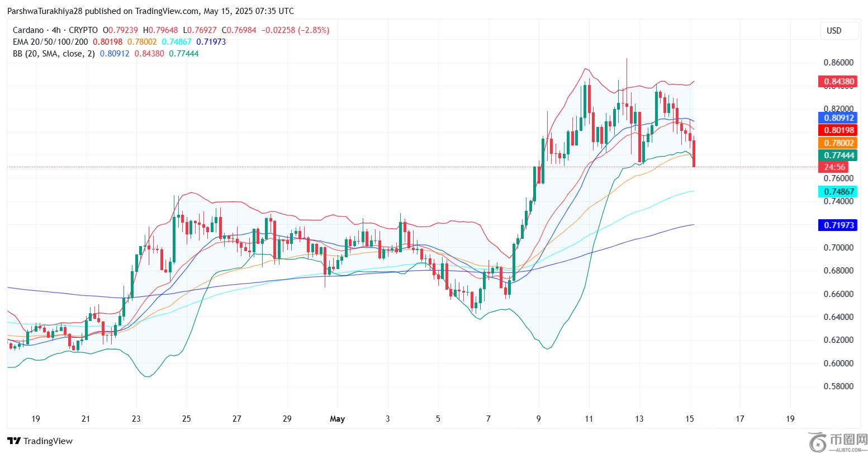Image resolution: width=868 pixels, height=453 pixels.
Task: Click the 0.60000 level on price axis
Action: tap(838, 363)
